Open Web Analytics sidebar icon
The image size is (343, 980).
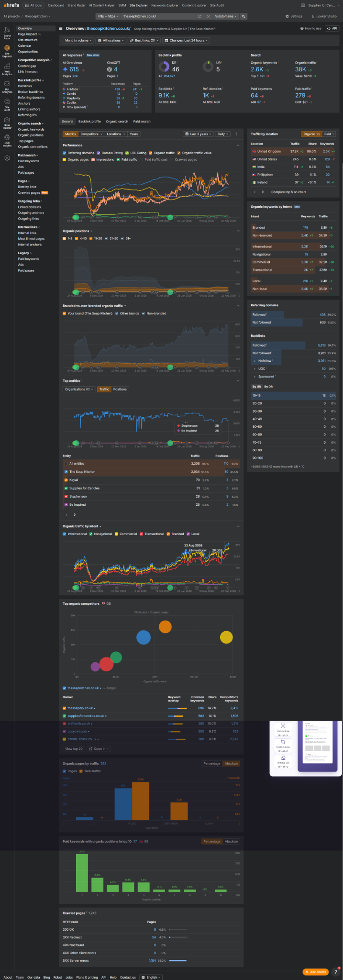point(7,68)
